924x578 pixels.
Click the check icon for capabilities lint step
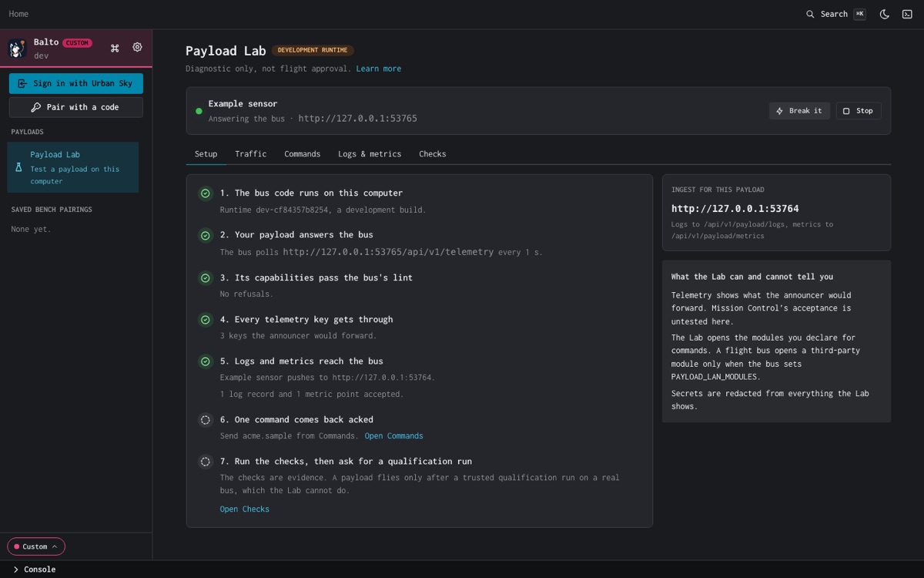[206, 277]
